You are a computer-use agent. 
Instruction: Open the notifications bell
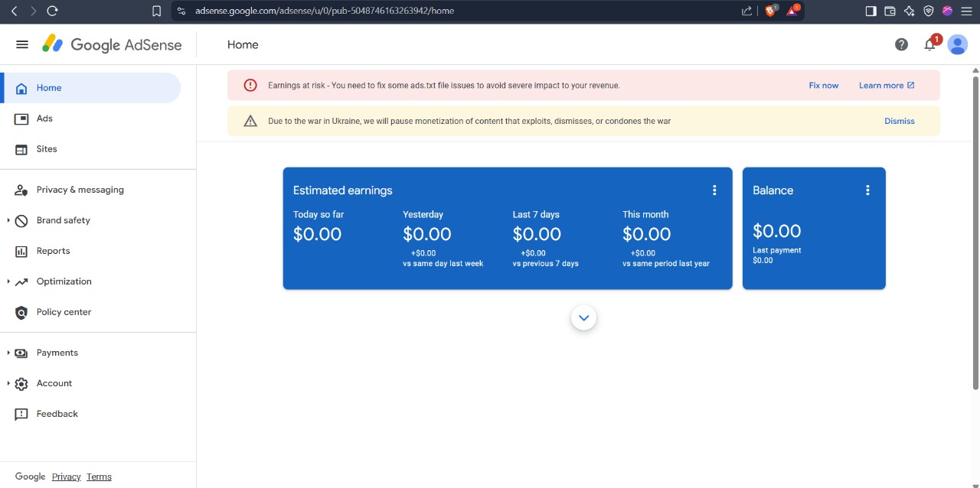click(x=929, y=44)
